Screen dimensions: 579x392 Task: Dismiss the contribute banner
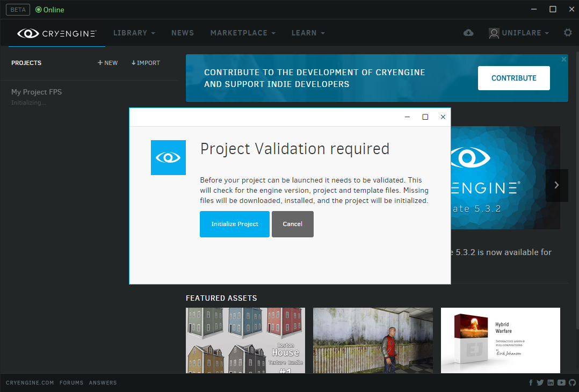563,59
